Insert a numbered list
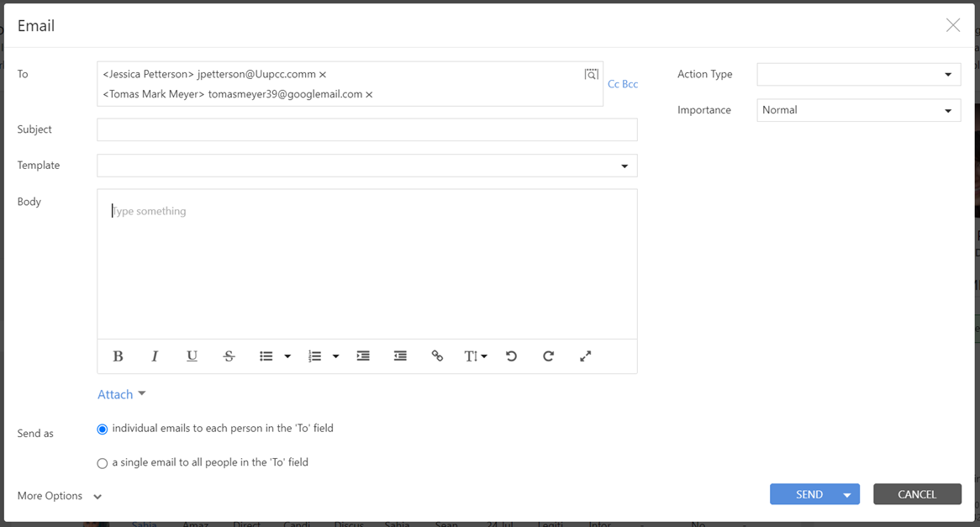Image resolution: width=980 pixels, height=527 pixels. (x=315, y=356)
